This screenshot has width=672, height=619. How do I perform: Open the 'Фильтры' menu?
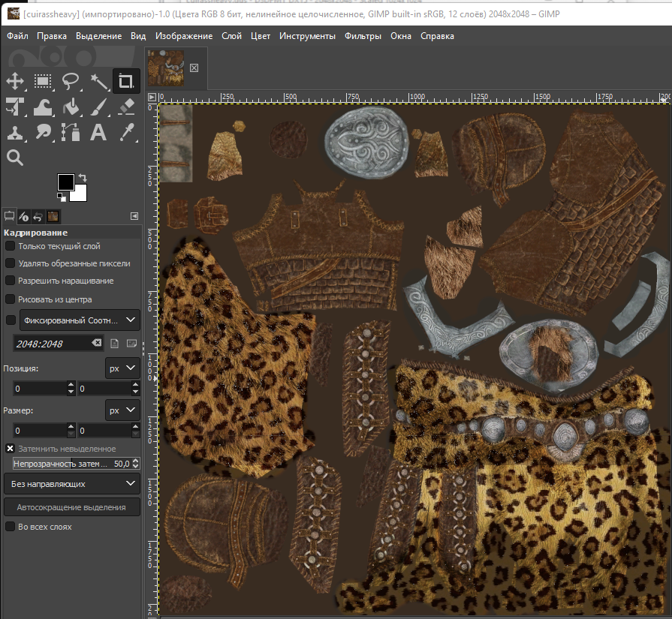coord(363,36)
